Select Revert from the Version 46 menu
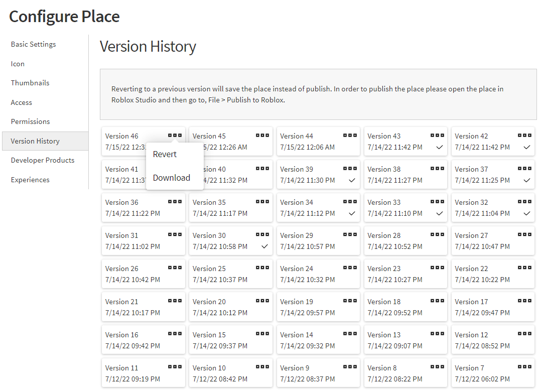This screenshot has width=542, height=392. click(x=165, y=155)
